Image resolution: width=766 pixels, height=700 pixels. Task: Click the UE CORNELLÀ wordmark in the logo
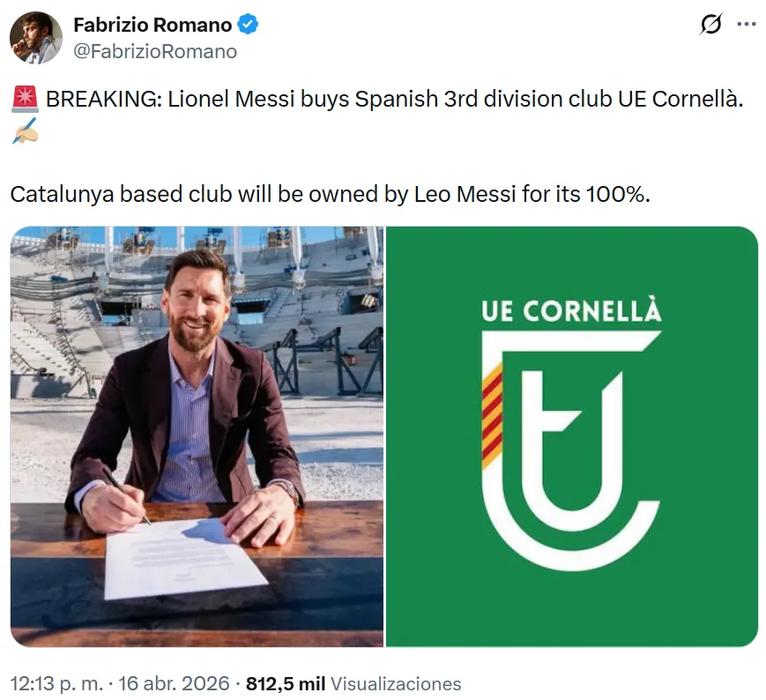tap(571, 311)
